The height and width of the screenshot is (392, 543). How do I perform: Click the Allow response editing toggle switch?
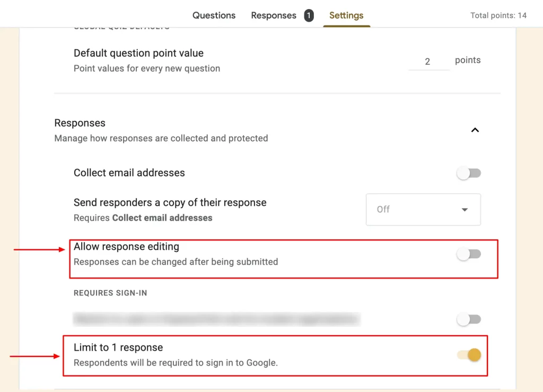[469, 254]
